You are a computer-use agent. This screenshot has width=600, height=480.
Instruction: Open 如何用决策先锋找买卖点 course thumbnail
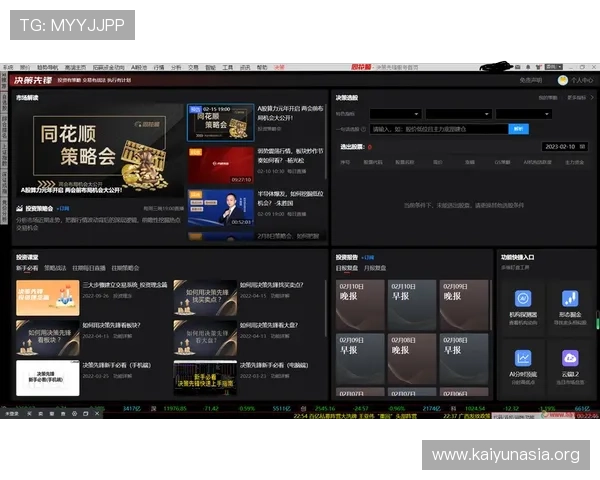click(x=205, y=298)
